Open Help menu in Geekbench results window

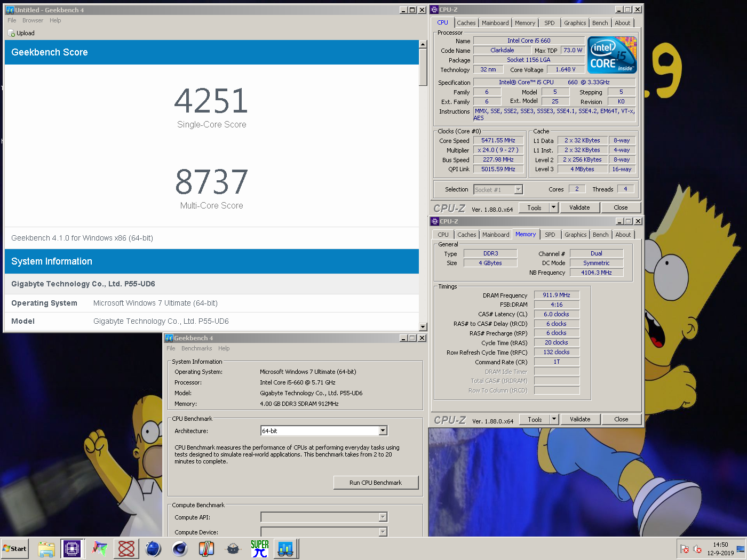point(55,20)
